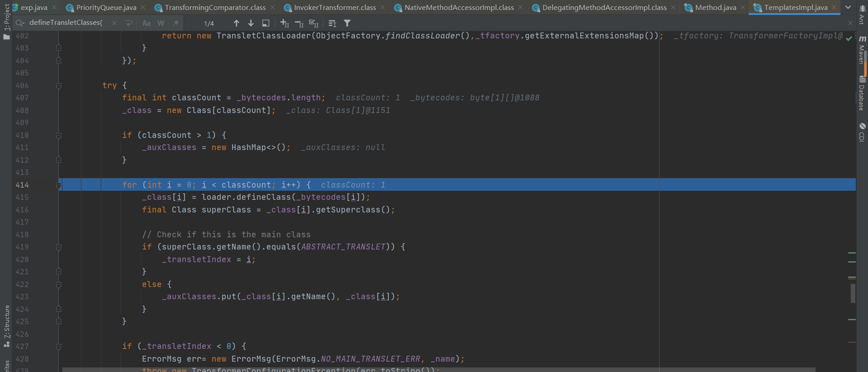This screenshot has height=372, width=868.
Task: Open the Database tool window
Action: 862,93
